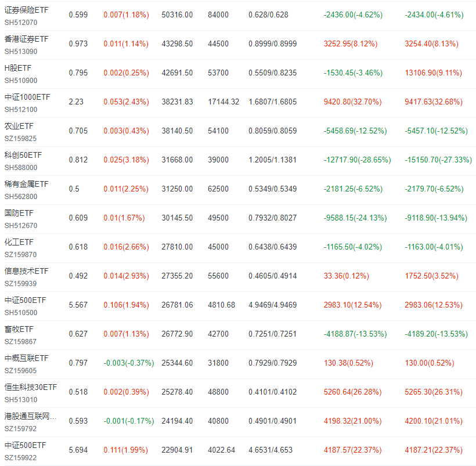Click stock code SH510900
The width and height of the screenshot is (476, 466).
point(21,81)
